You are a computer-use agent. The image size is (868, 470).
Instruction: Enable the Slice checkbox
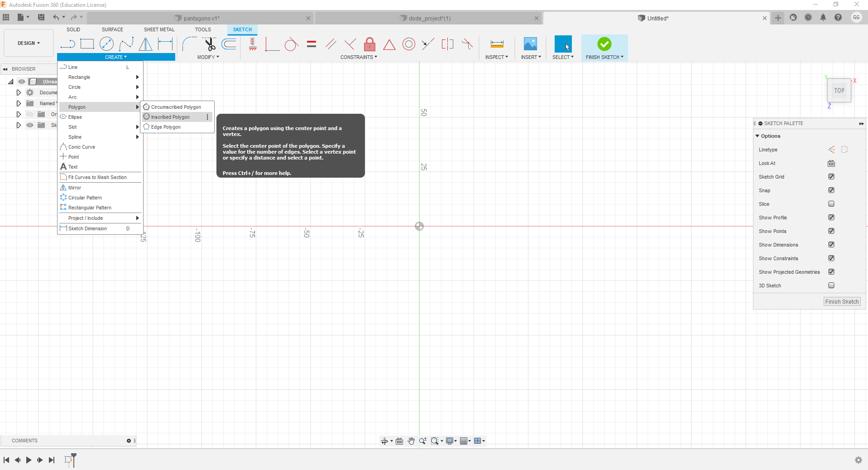[x=831, y=204]
